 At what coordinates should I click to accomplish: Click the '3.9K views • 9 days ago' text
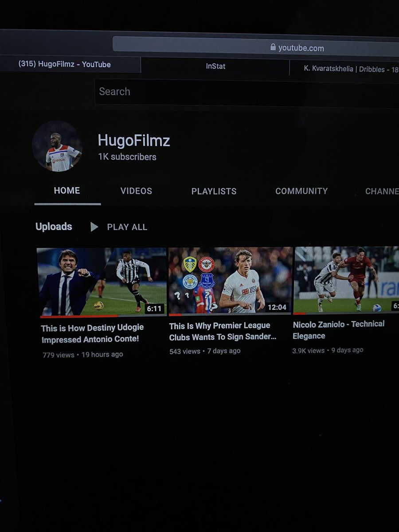328,350
